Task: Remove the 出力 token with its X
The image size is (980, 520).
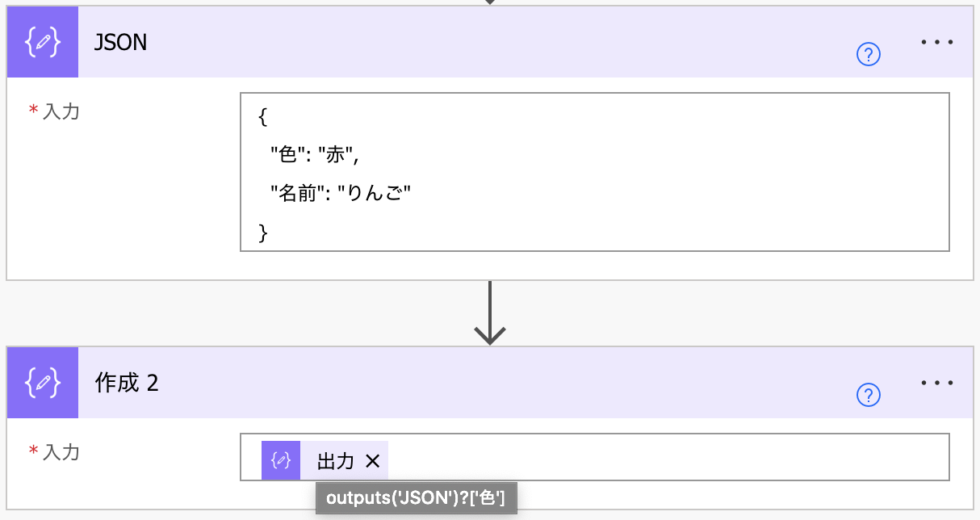Action: click(x=372, y=461)
